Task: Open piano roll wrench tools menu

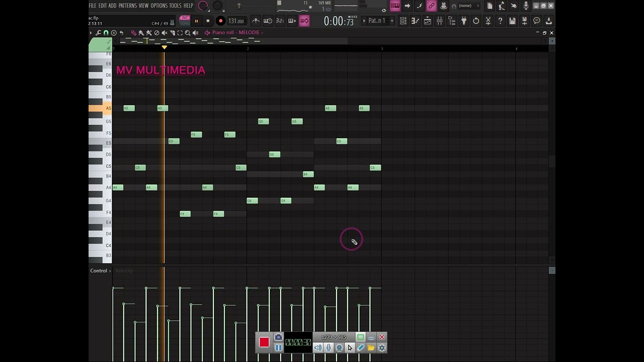Action: (x=98, y=33)
